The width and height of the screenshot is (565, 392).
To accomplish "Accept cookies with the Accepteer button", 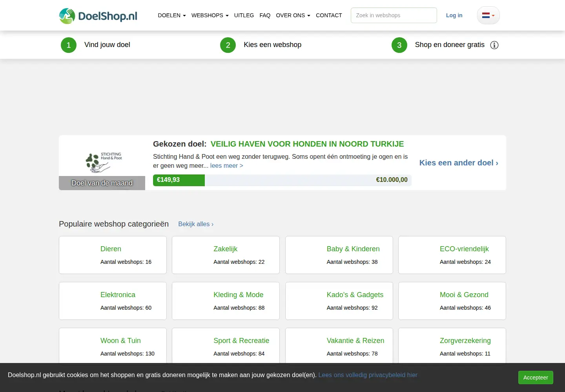I will coord(536,377).
